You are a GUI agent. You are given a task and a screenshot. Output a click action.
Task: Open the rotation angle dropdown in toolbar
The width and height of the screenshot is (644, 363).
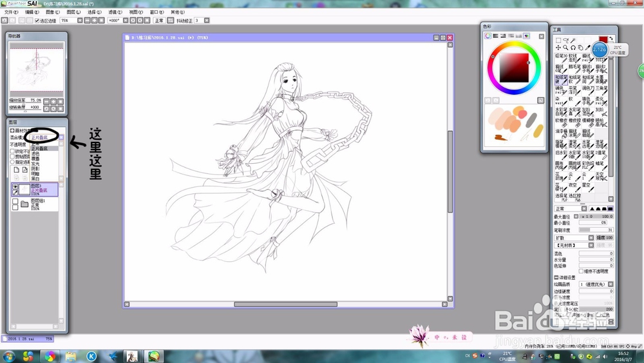click(x=126, y=20)
